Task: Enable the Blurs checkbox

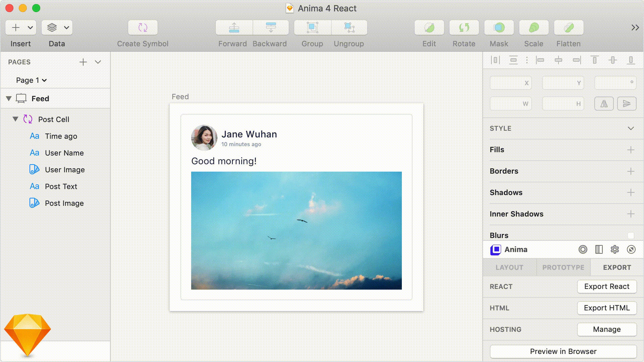Action: click(x=631, y=235)
